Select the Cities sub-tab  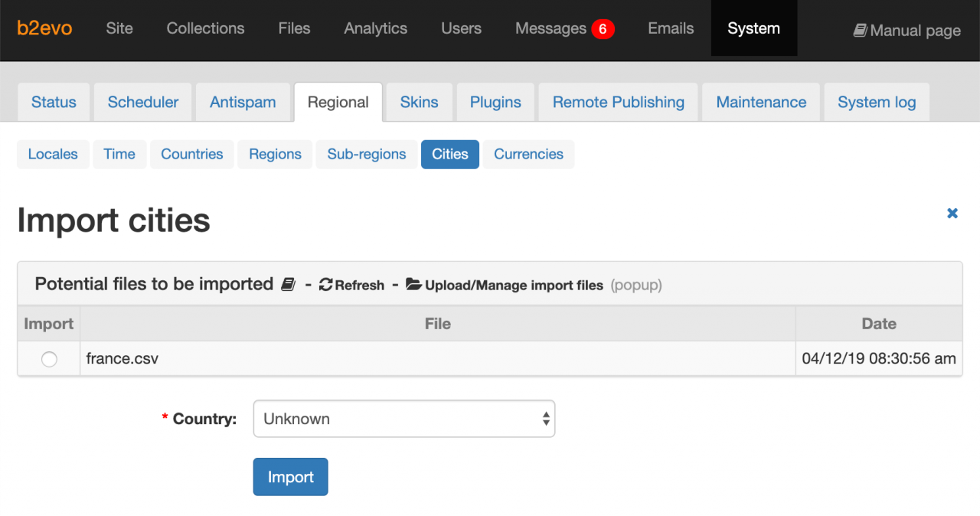pos(450,154)
